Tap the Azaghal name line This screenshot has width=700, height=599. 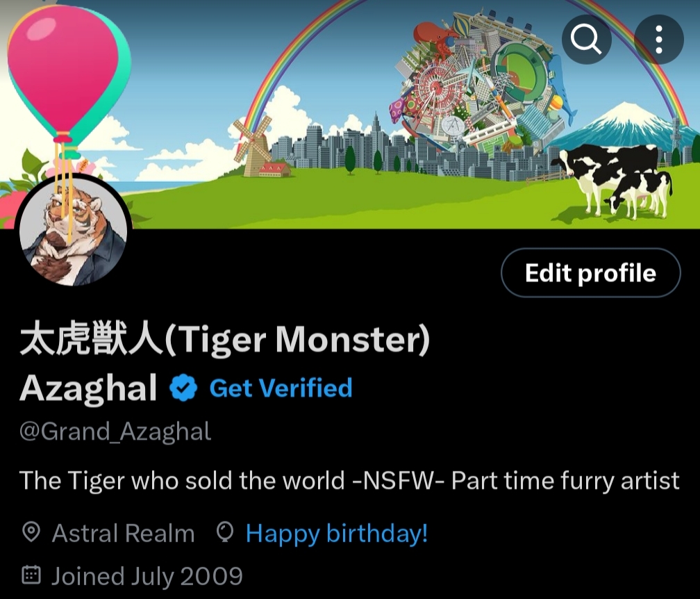(88, 388)
